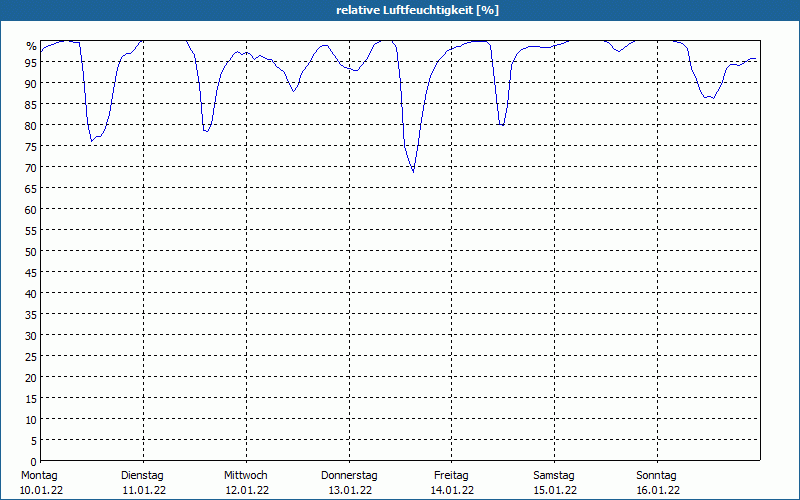
Task: Select the 'Mittwoch' day label
Action: point(245,475)
